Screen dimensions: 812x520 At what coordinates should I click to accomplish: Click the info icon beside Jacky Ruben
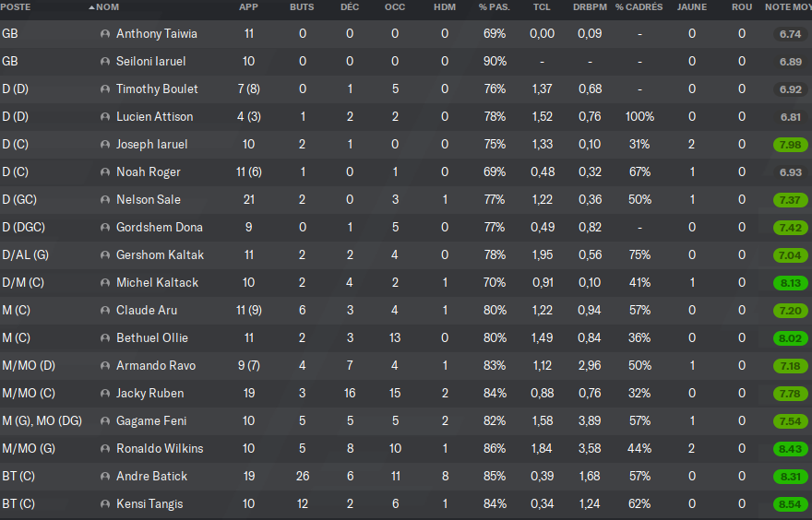pyautogui.click(x=105, y=394)
